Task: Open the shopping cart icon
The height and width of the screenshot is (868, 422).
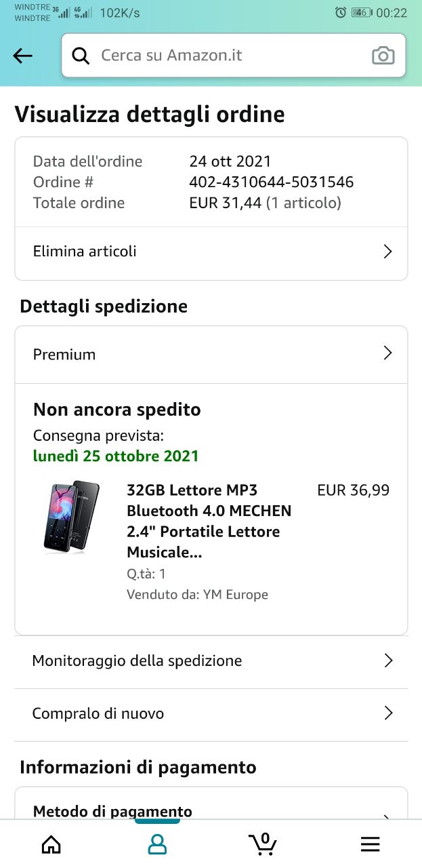Action: click(263, 843)
